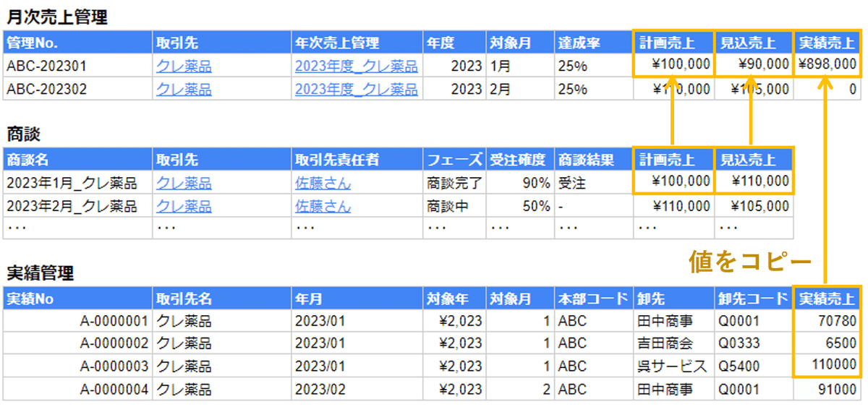Screen dimensions: 868x407
Task: Click the 商談 section title
Action: (x=23, y=134)
